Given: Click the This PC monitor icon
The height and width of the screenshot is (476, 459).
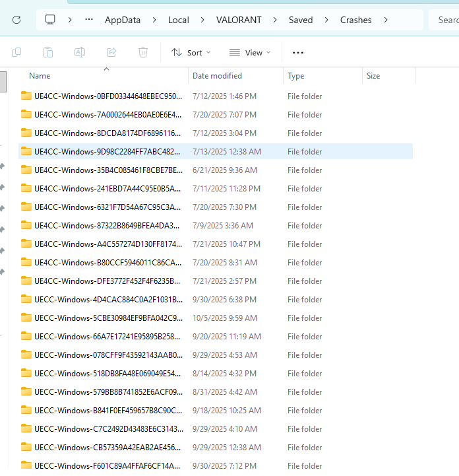Looking at the screenshot, I should tap(50, 20).
